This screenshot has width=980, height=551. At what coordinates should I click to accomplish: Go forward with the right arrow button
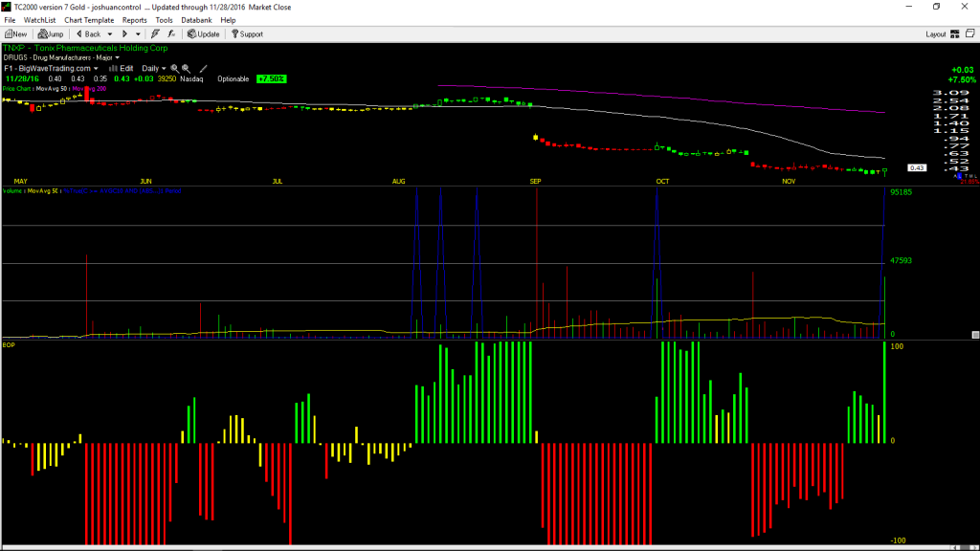124,34
